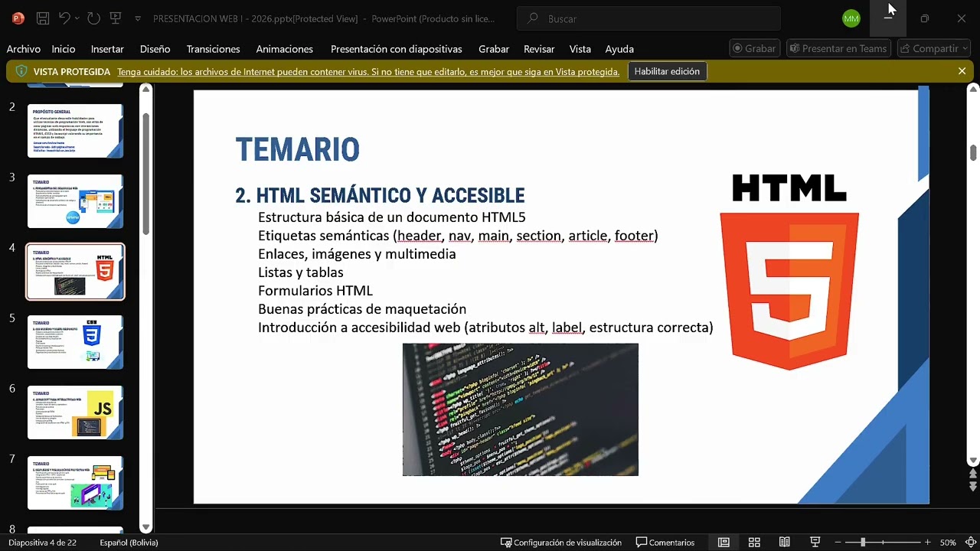Click heading '2. HTML SEMÁNTICO Y ACCESIBLE'
980x551 pixels.
coord(380,196)
